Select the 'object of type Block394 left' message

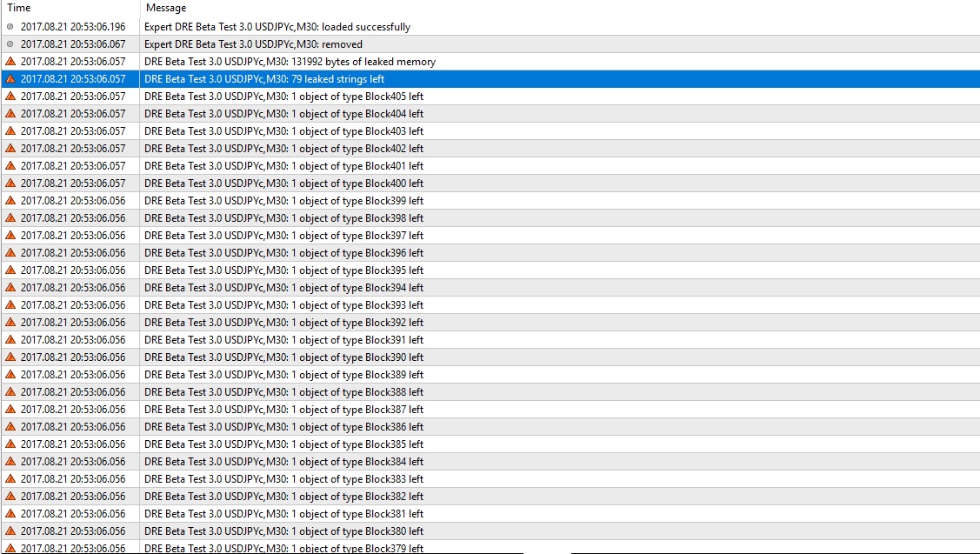(283, 288)
